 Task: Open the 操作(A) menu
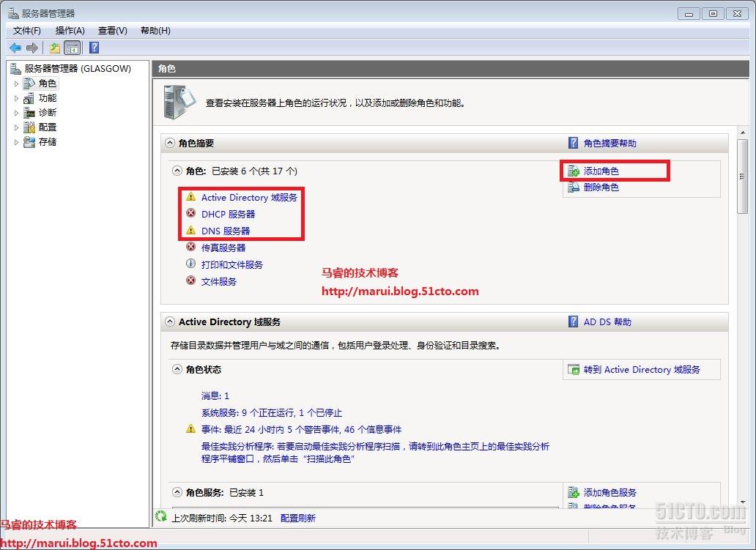pyautogui.click(x=70, y=30)
